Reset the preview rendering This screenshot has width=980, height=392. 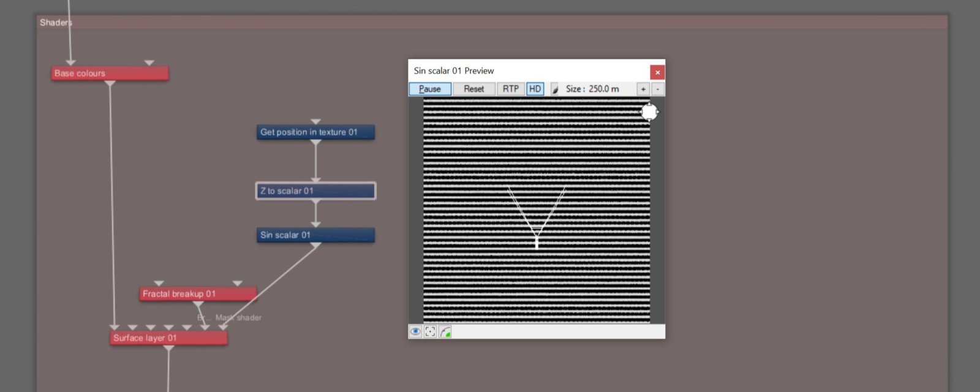[x=474, y=89]
